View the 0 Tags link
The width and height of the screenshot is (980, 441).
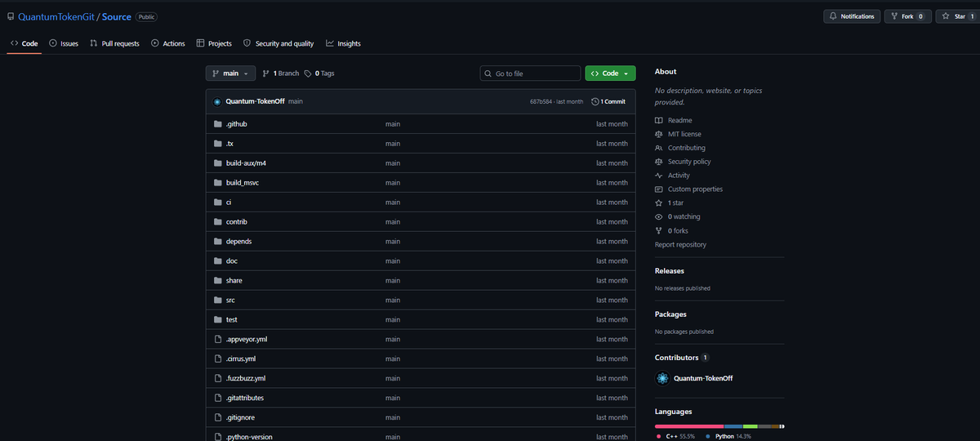319,73
